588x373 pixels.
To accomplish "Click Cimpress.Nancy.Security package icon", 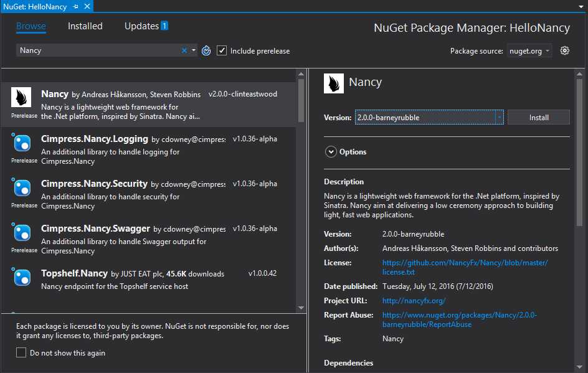I will pyautogui.click(x=22, y=187).
